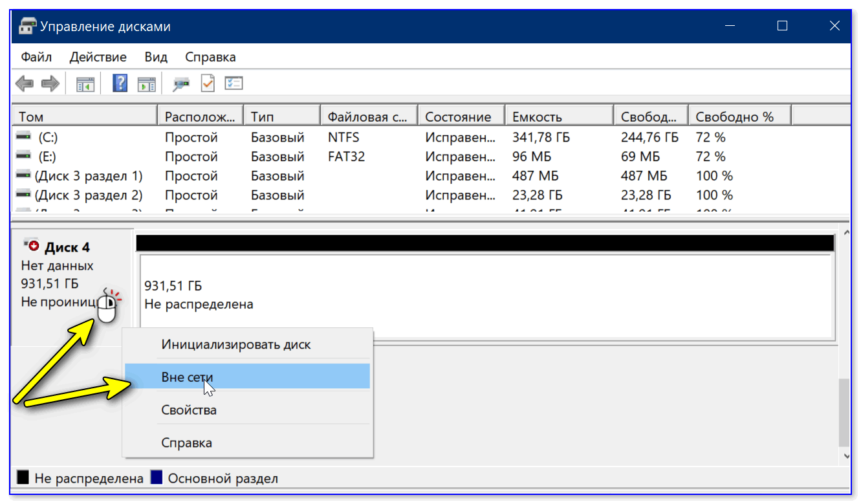This screenshot has height=504, width=861.
Task: Sort by the Файловая система column header
Action: point(368,117)
